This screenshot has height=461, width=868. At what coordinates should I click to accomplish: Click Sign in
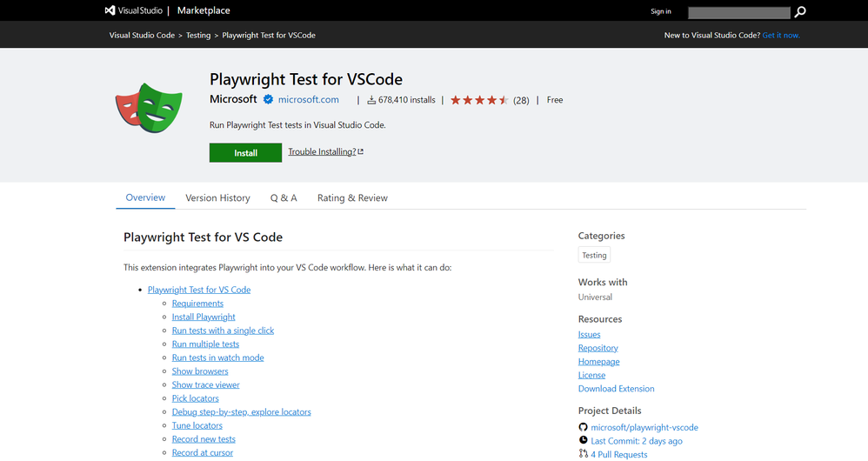coord(660,11)
